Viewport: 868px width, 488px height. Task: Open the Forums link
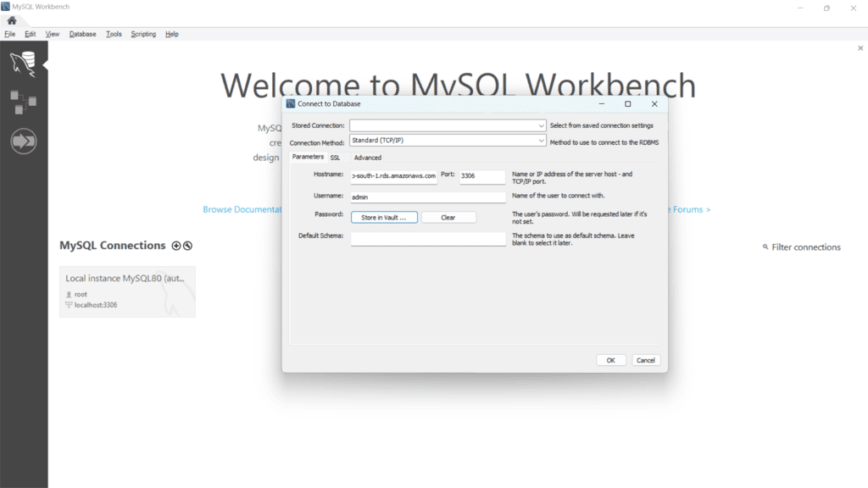[x=690, y=209]
